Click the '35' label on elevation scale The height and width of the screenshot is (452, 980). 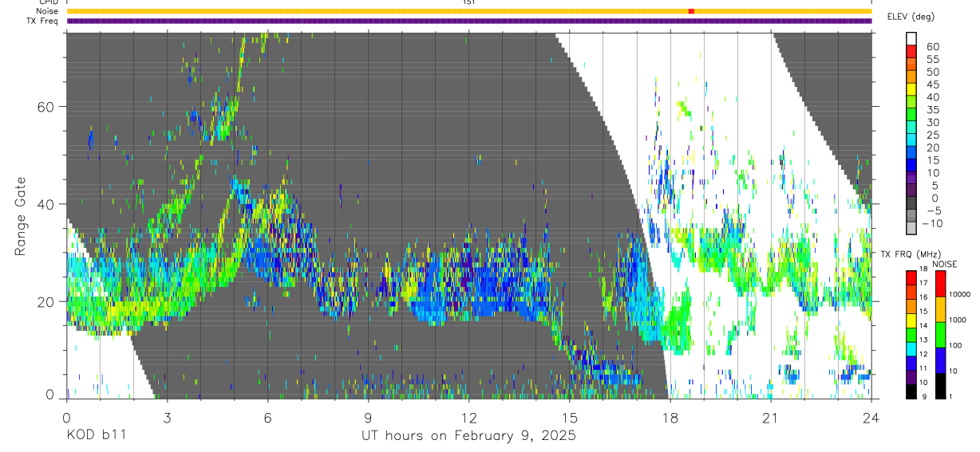933,110
